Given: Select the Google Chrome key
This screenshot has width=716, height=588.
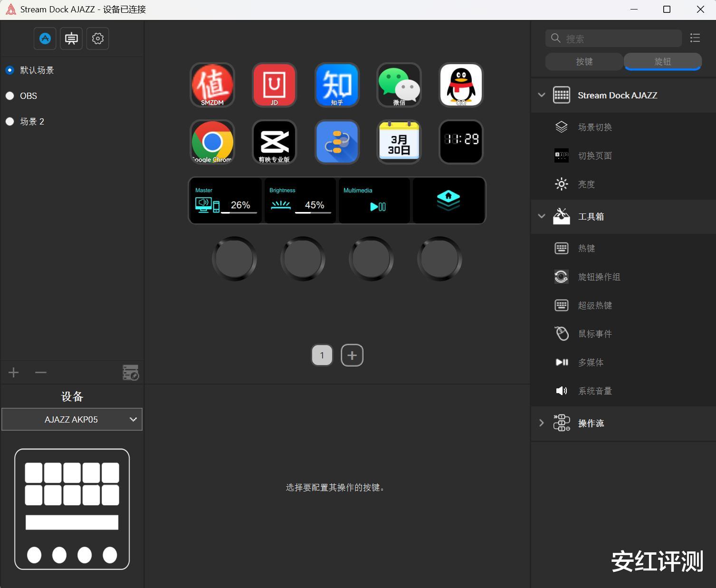Looking at the screenshot, I should click(212, 142).
